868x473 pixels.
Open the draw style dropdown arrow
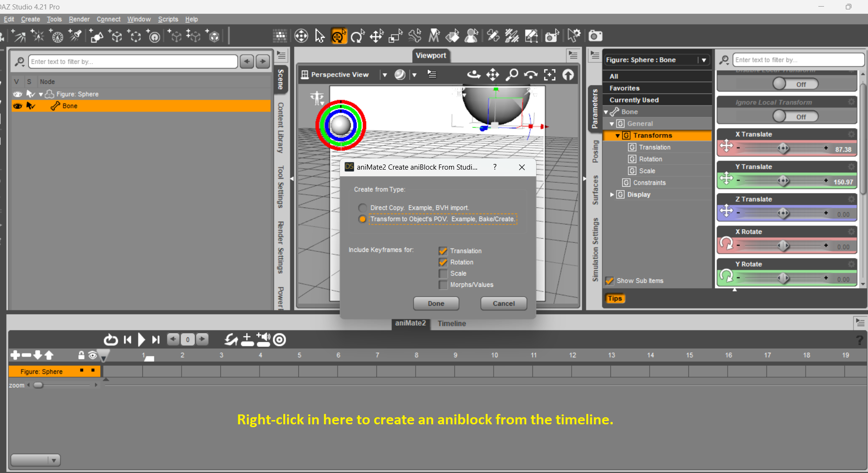pos(414,75)
